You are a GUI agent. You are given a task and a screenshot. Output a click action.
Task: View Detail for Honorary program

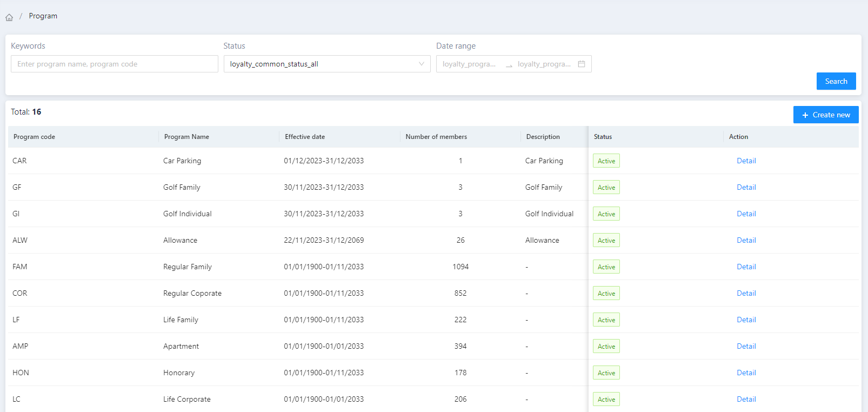(746, 373)
